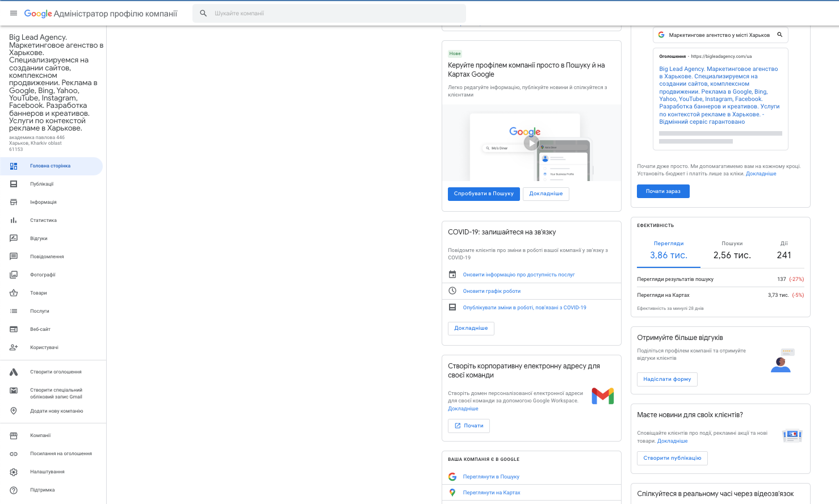Click the Підтримка help question icon
Screen dimensions: 839x504
(x=14, y=490)
